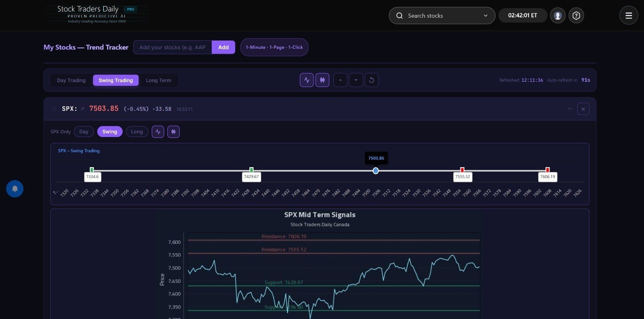This screenshot has width=644, height=319.
Task: Select the Long Term tab
Action: [159, 80]
